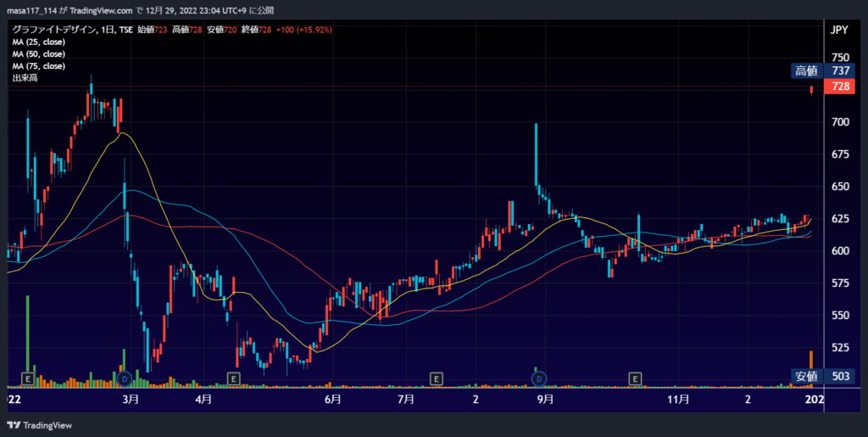Click the 安値 503 low price label
The image size is (868, 437).
point(824,377)
